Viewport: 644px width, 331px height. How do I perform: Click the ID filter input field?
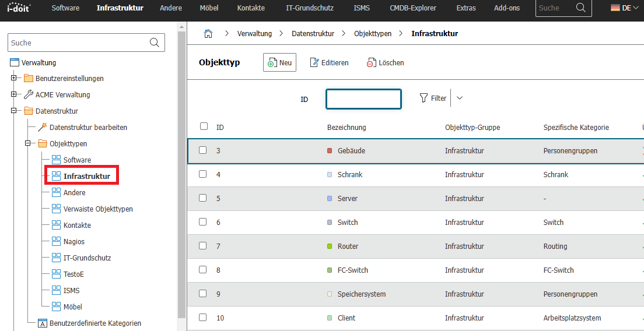363,99
